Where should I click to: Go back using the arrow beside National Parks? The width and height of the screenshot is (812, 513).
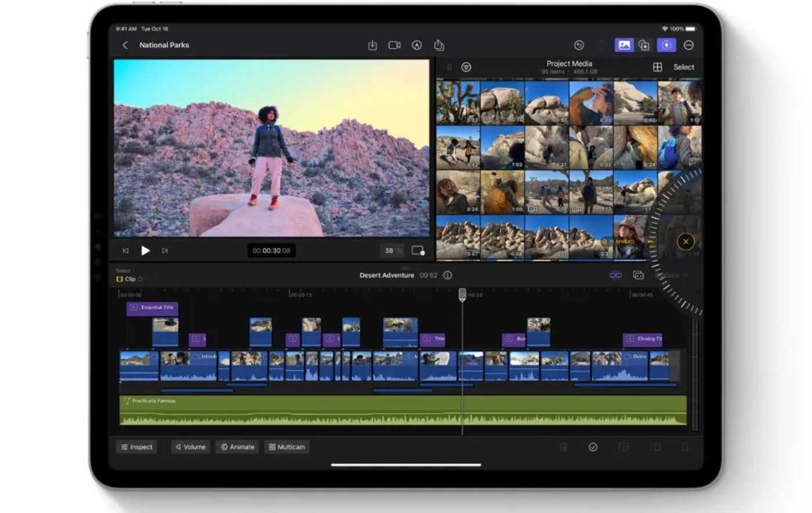[x=125, y=45]
